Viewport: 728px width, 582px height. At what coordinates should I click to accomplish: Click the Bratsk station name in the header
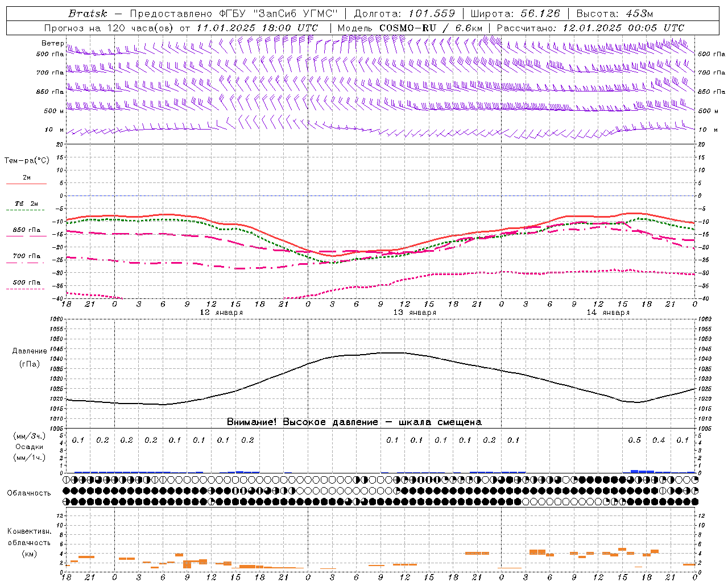(88, 14)
